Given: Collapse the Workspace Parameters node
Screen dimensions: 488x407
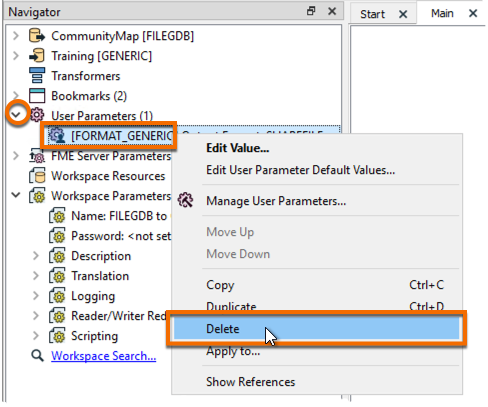Looking at the screenshot, I should [16, 195].
